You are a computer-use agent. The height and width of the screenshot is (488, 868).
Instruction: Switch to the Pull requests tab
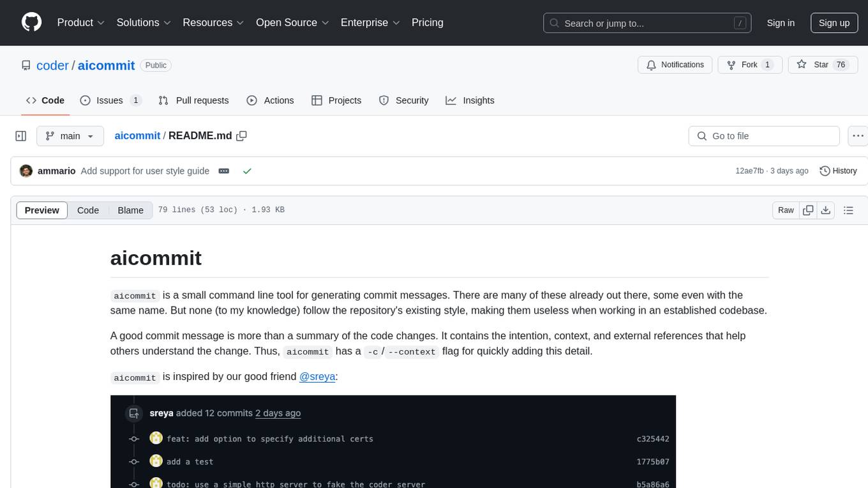click(x=193, y=100)
